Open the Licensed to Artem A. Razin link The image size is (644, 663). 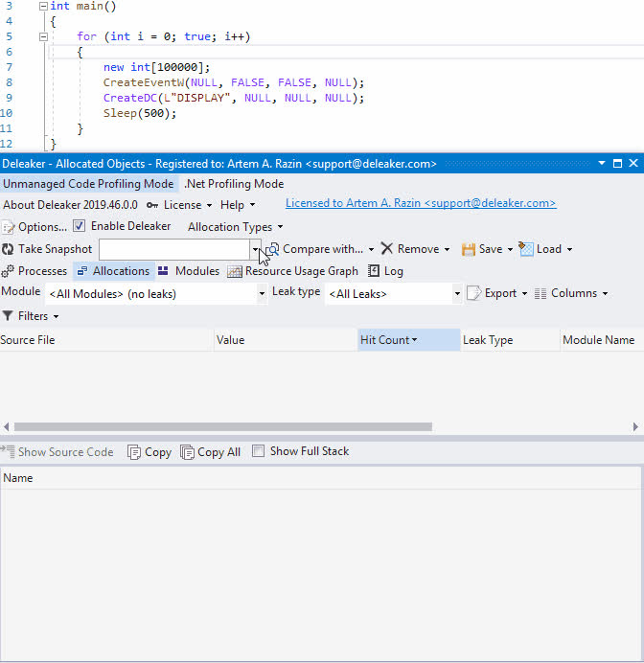tap(420, 203)
